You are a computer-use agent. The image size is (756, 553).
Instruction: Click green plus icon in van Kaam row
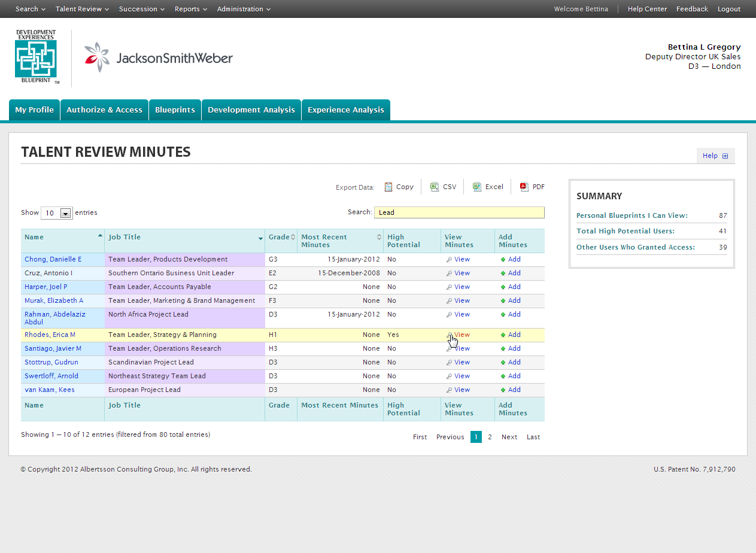(503, 390)
